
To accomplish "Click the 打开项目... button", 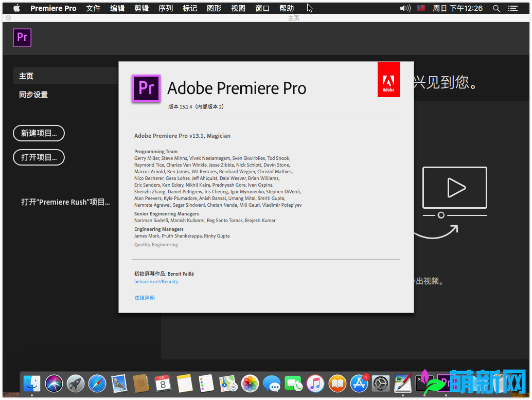I will click(x=39, y=157).
